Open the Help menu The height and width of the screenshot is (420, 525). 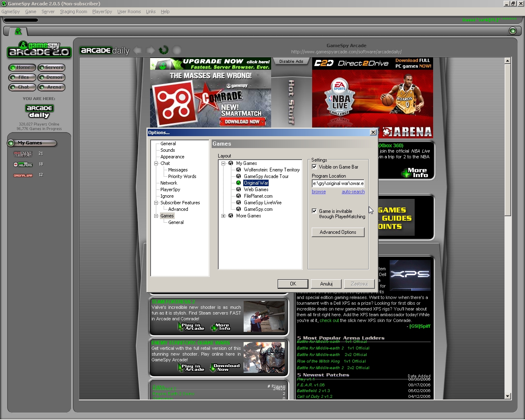(165, 11)
